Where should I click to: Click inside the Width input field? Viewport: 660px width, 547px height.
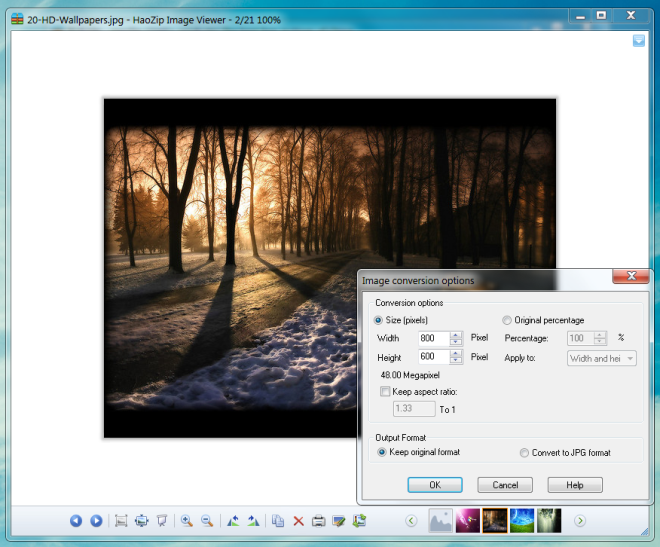pos(433,339)
